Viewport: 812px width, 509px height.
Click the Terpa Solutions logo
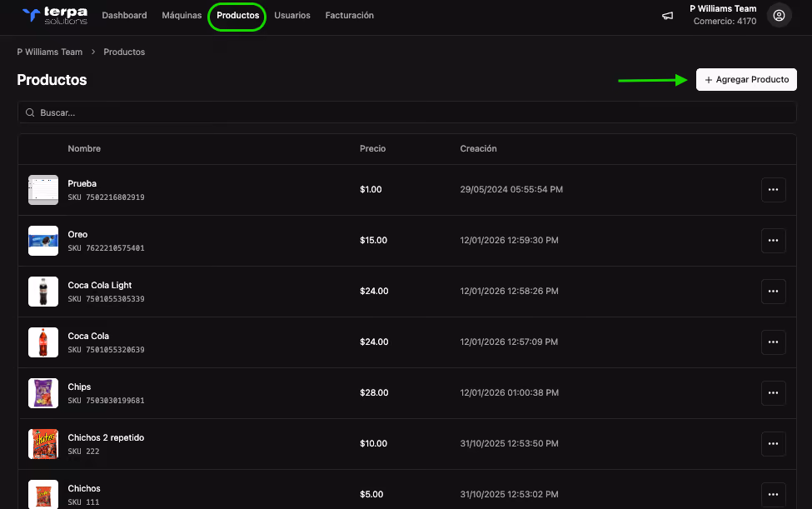(x=55, y=16)
